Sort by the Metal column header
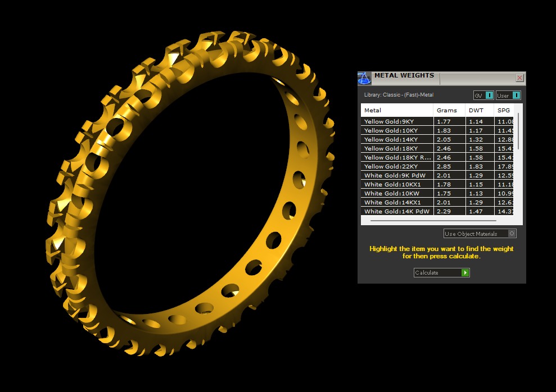This screenshot has height=392, width=556. click(x=397, y=110)
